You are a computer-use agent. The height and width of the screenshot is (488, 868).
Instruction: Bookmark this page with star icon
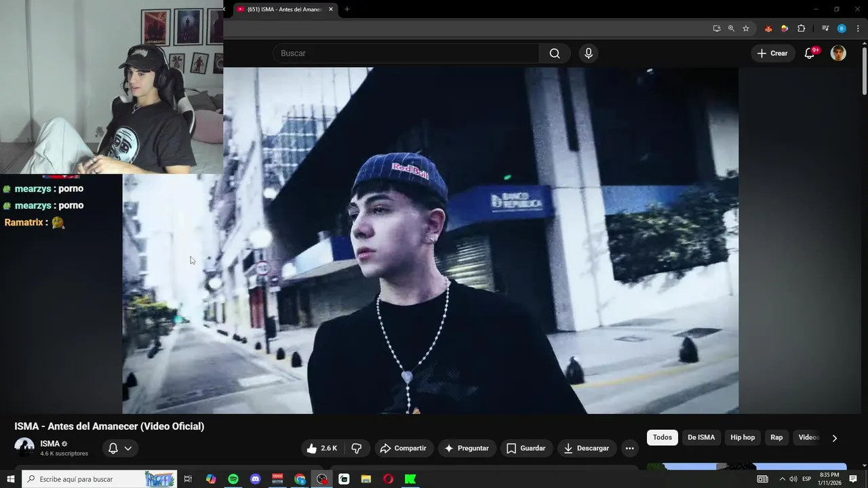[746, 28]
